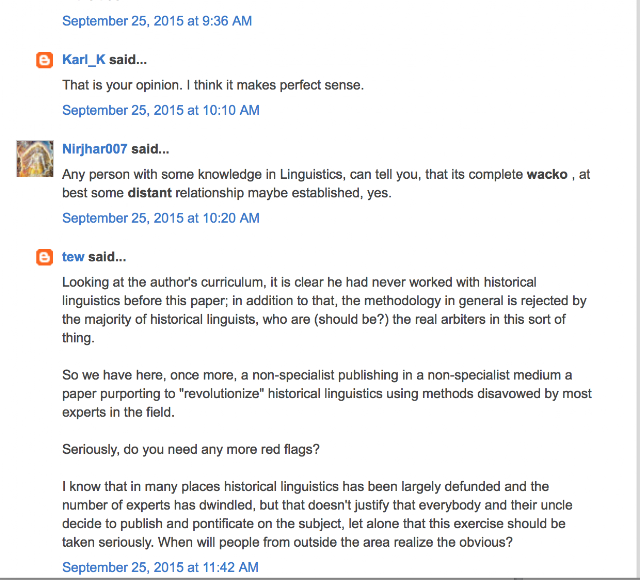Image resolution: width=640 pixels, height=580 pixels.
Task: Open Nirjhar007's avatar picture
Action: (x=36, y=158)
